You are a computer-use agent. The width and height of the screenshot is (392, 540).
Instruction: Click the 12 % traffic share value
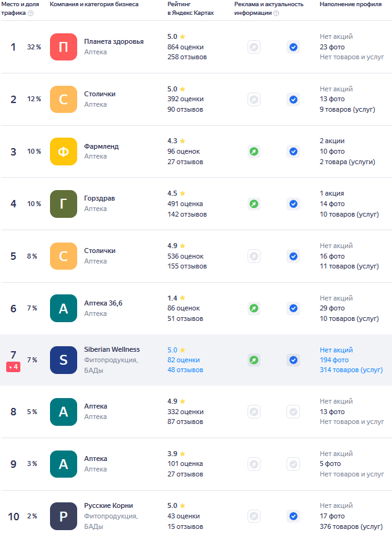(x=34, y=99)
